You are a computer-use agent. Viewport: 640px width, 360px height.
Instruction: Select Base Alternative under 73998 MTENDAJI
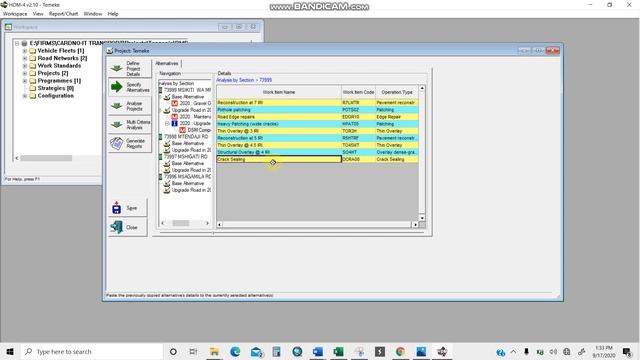[x=188, y=144]
